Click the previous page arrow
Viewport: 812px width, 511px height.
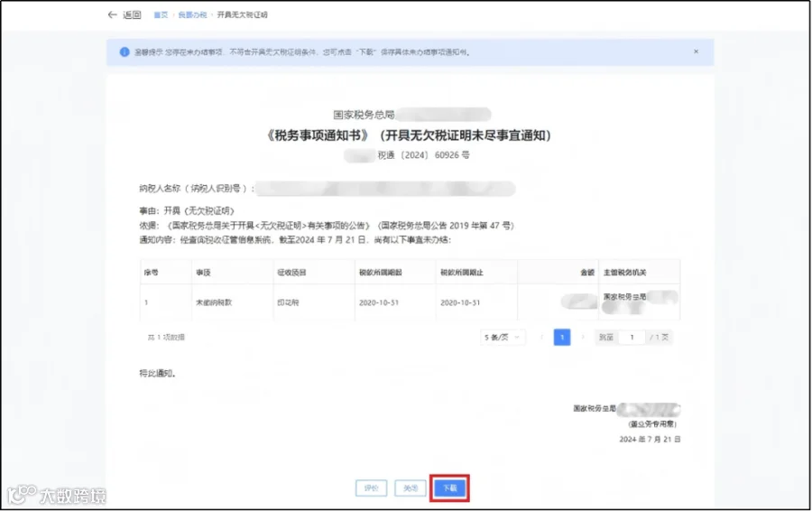(541, 338)
